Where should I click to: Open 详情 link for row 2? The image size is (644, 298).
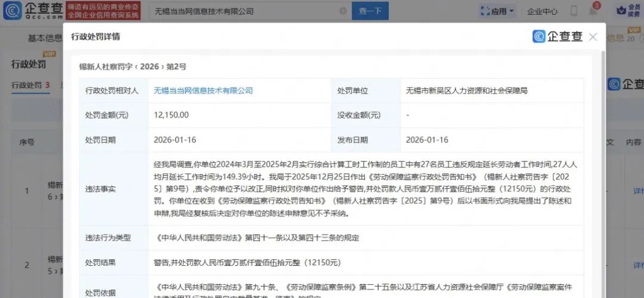click(x=638, y=265)
